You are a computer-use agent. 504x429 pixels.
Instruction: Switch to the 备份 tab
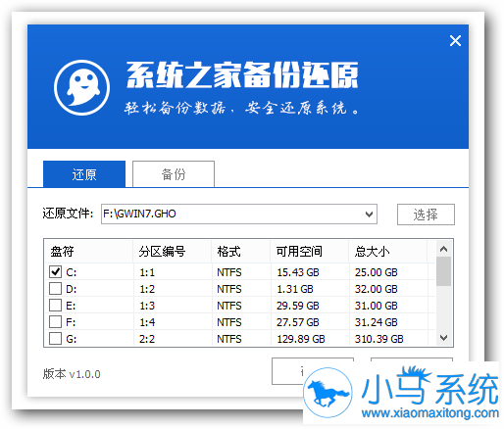click(174, 174)
